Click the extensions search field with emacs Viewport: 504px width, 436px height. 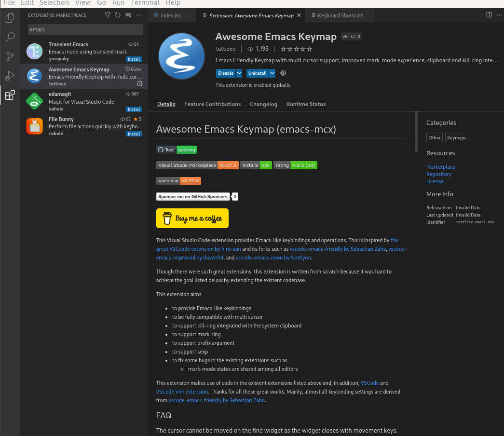[x=85, y=29]
